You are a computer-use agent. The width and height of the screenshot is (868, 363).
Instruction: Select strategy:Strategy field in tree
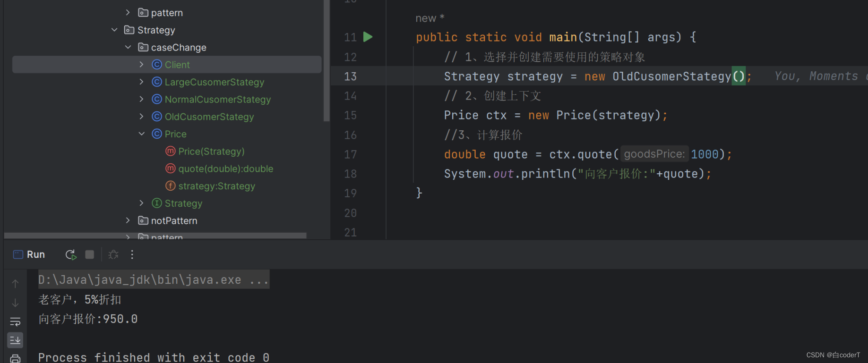point(217,186)
